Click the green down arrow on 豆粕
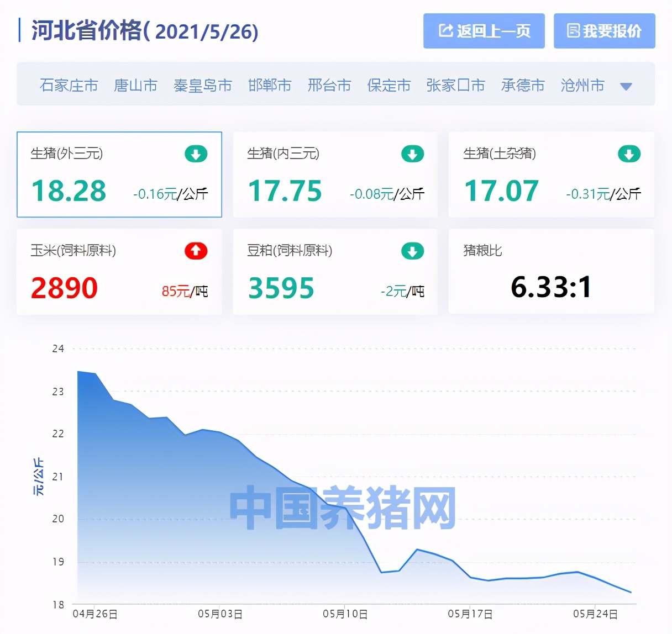This screenshot has height=634, width=672. tap(413, 251)
